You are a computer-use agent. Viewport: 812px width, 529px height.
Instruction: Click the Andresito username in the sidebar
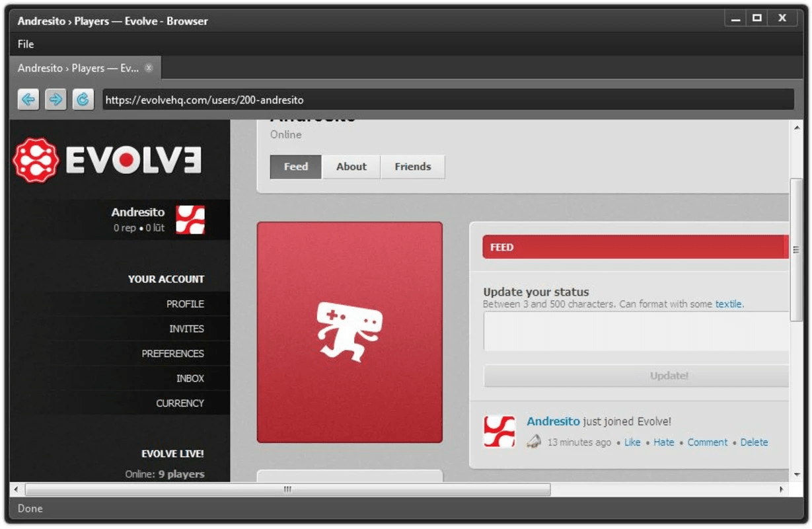coord(137,212)
